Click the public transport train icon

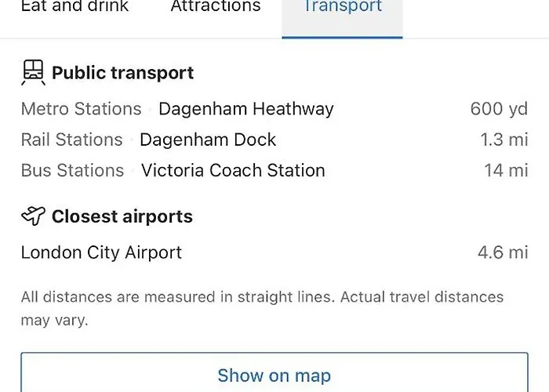coord(33,72)
